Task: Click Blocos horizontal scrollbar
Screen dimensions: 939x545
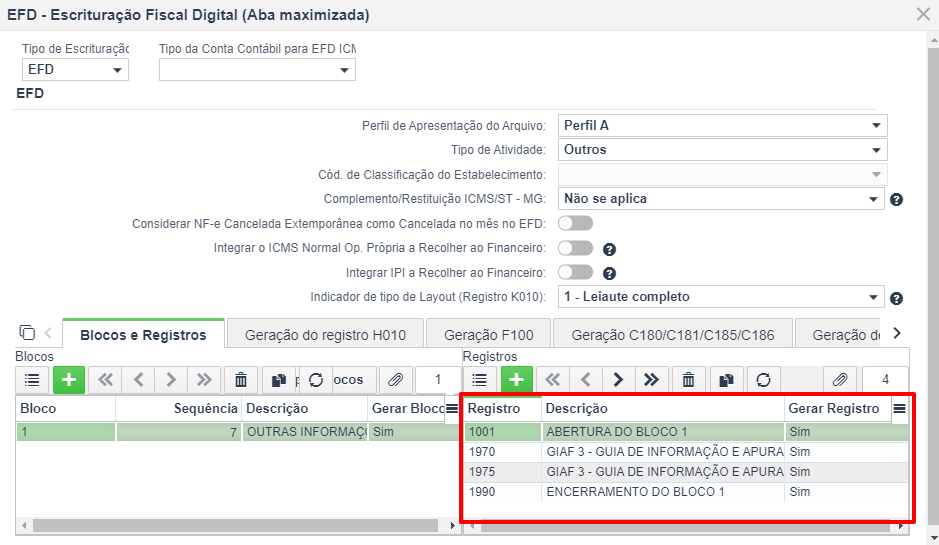Action: click(x=235, y=526)
